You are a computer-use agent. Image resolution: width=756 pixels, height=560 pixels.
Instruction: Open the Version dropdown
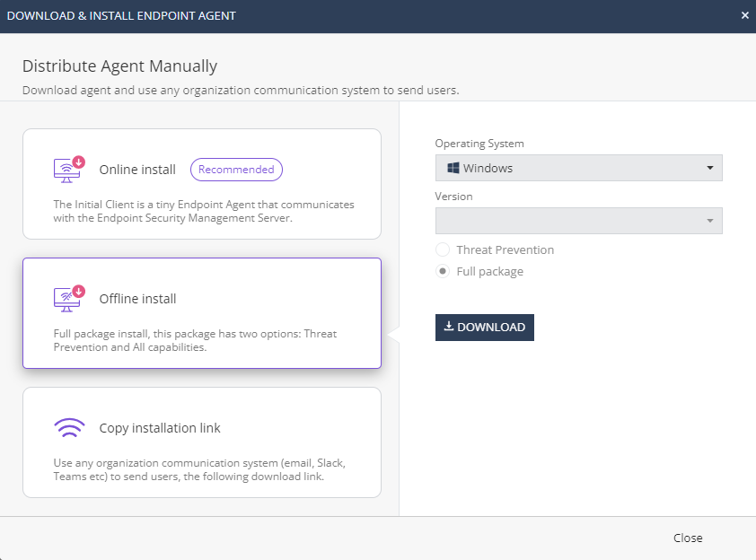coord(578,221)
